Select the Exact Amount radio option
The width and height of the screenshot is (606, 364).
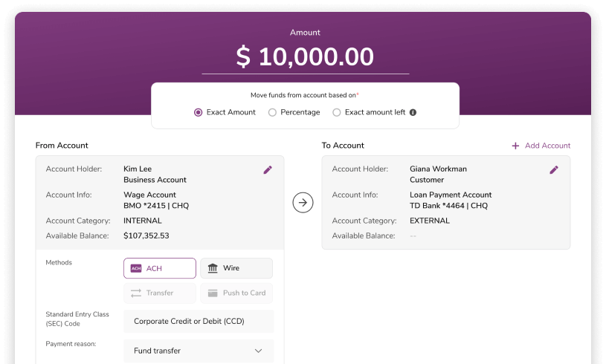click(x=199, y=113)
